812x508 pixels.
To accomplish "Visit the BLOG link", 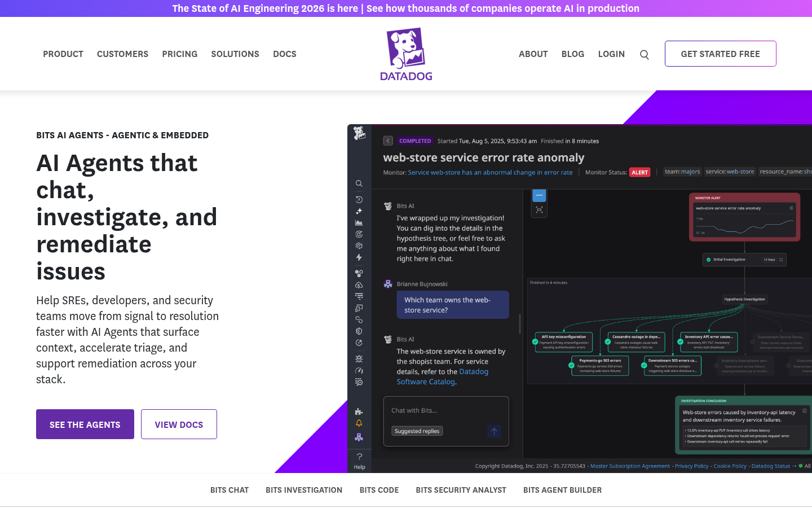I will click(573, 54).
